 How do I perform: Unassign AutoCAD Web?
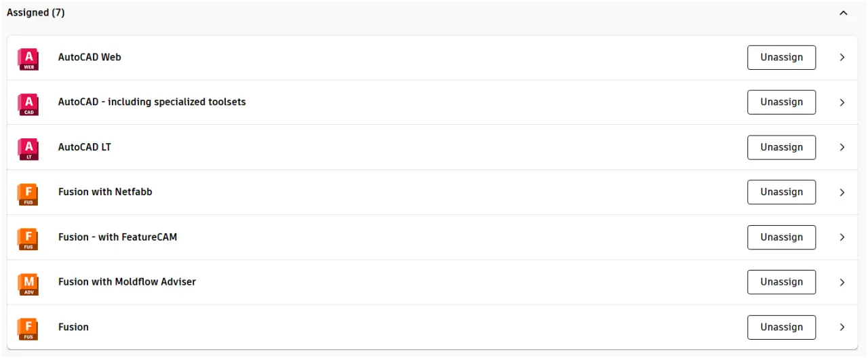tap(781, 58)
